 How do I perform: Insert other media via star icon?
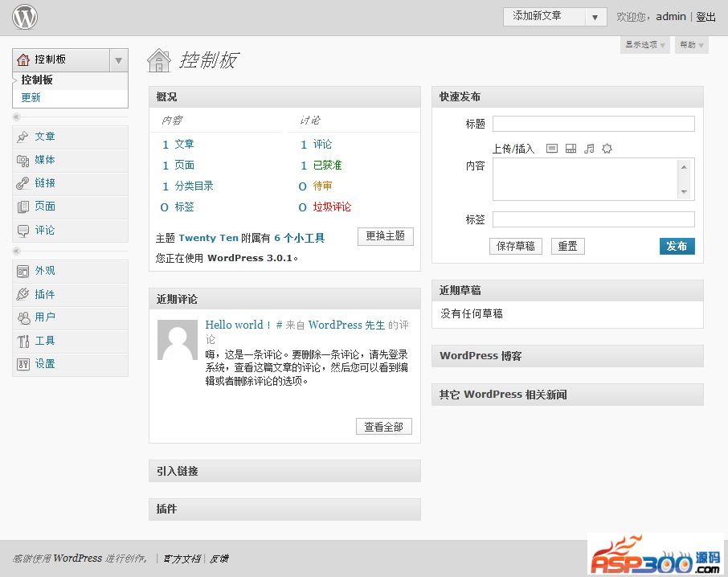(x=607, y=149)
